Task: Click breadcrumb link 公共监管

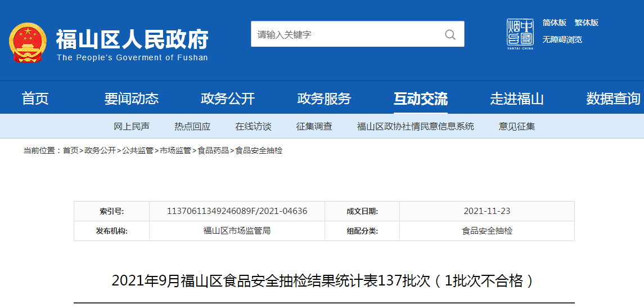Action: click(x=138, y=151)
